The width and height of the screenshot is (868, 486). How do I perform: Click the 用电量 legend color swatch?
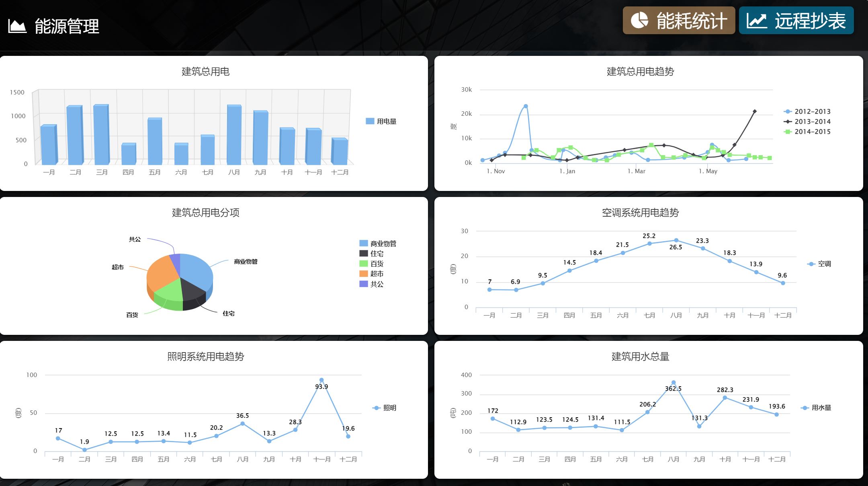pyautogui.click(x=370, y=121)
